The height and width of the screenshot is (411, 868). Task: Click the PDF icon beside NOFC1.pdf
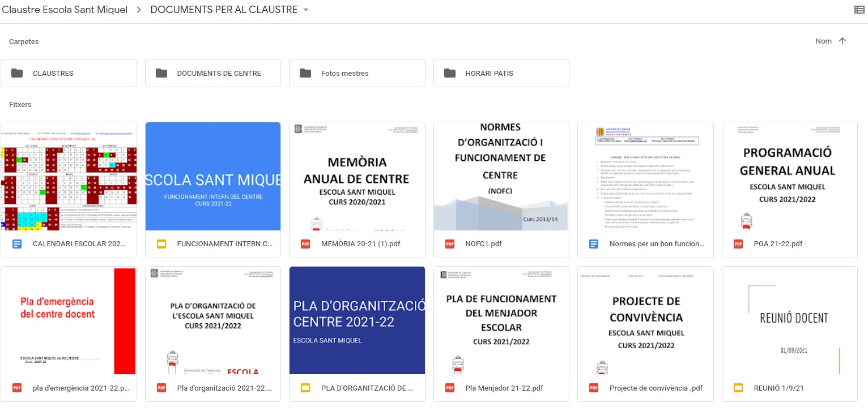450,244
